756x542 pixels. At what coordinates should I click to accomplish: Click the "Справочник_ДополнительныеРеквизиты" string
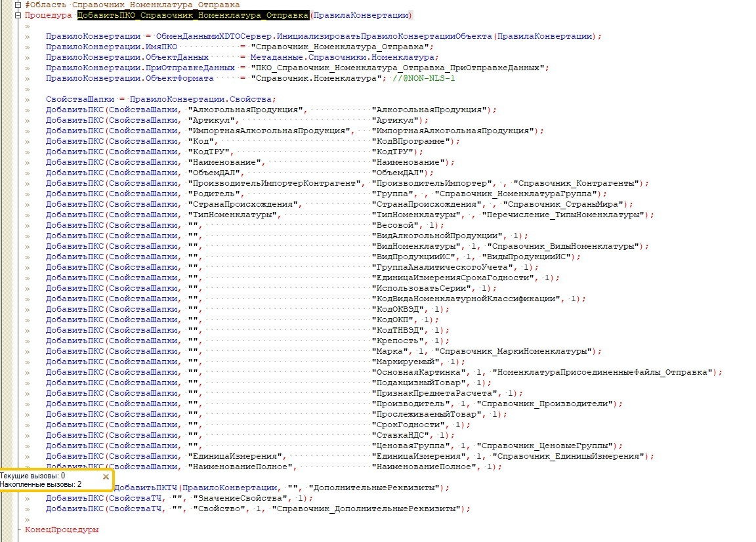pos(368,509)
